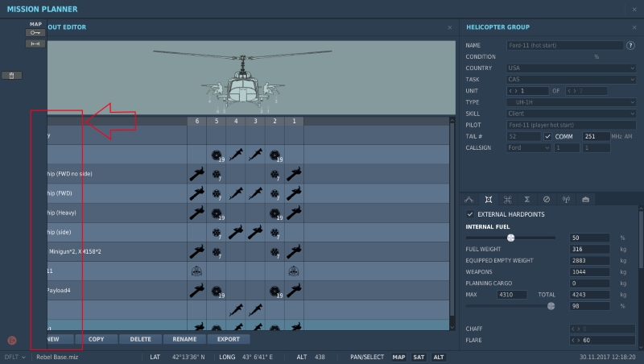
Task: Close the Helicopter Group panel
Action: (x=634, y=27)
